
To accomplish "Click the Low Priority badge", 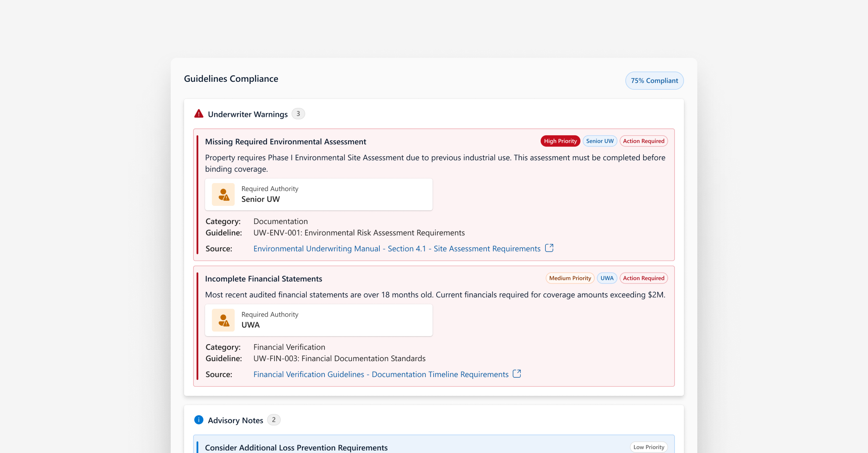I will [648, 447].
